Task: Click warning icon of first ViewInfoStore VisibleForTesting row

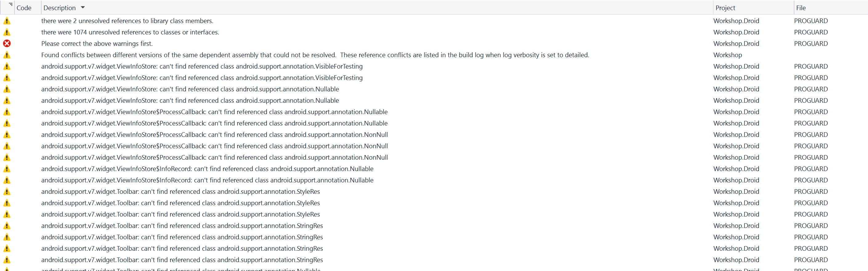Action: point(7,66)
